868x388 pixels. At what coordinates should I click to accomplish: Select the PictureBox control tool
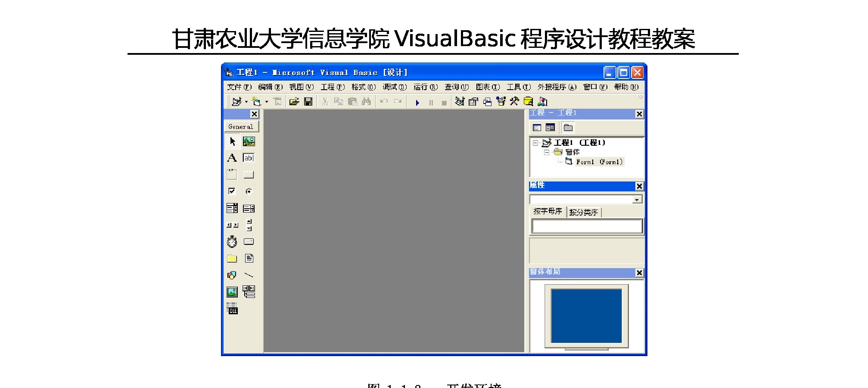249,141
